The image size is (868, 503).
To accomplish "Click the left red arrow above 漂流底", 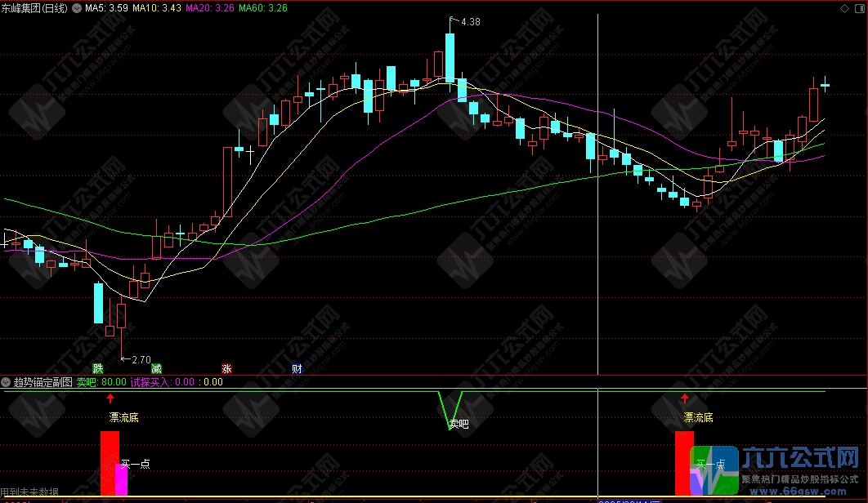I will 110,398.
